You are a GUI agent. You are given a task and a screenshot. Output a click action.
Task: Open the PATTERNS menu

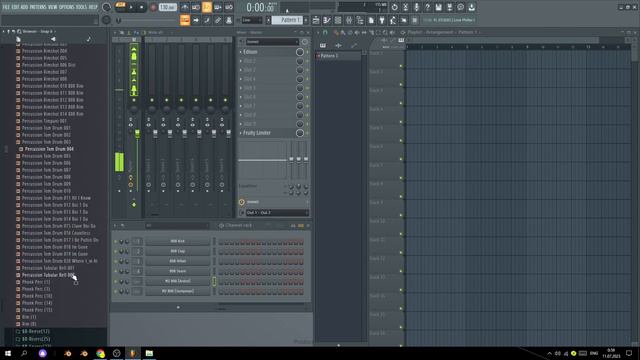(x=38, y=7)
